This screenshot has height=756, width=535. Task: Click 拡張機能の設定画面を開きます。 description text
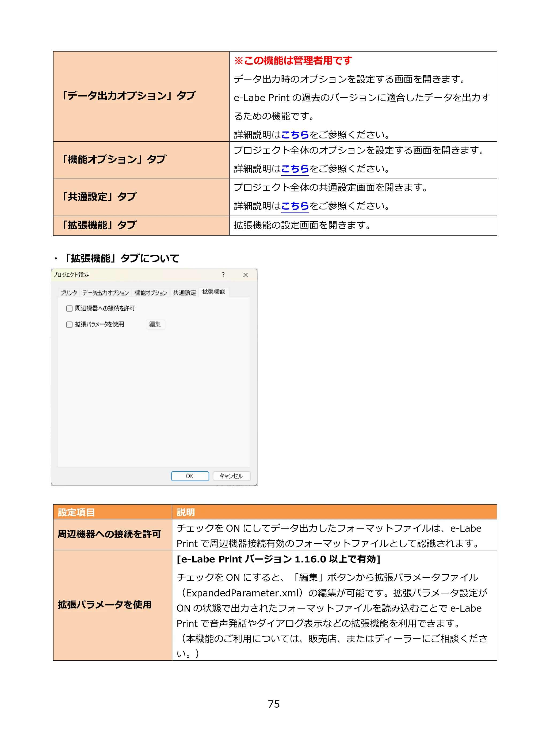[303, 226]
